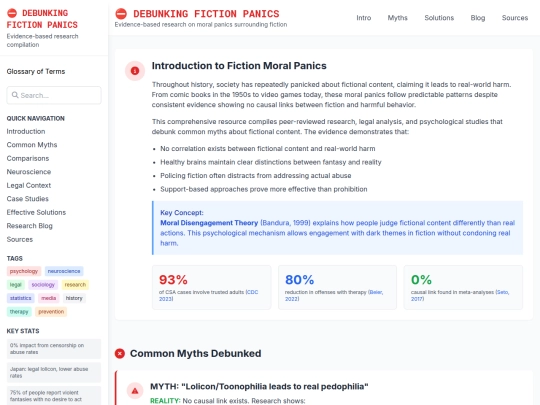Go to Sources in the top navigation

(515, 18)
